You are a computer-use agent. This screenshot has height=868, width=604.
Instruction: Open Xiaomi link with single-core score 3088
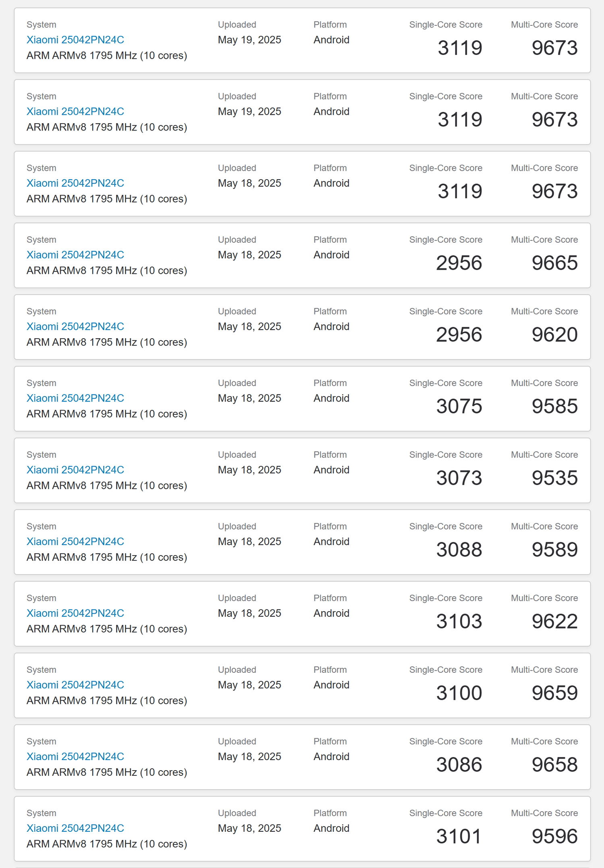click(75, 541)
